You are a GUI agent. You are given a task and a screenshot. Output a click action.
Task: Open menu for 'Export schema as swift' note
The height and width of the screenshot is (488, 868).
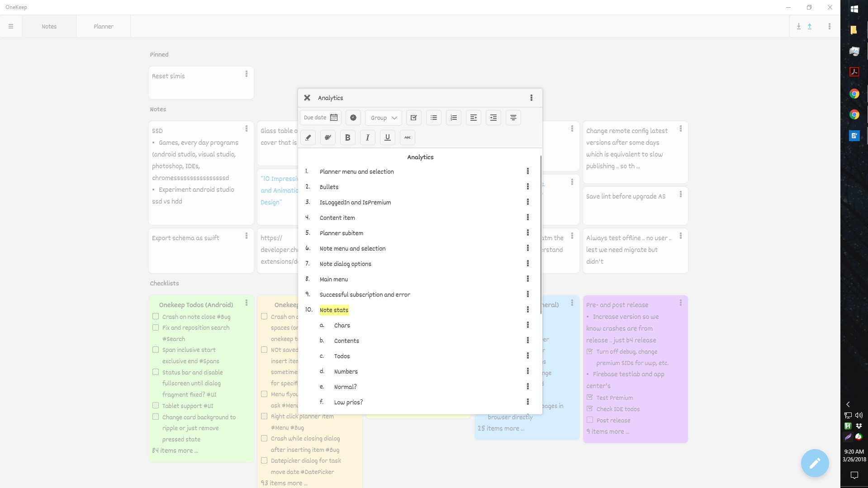(247, 236)
